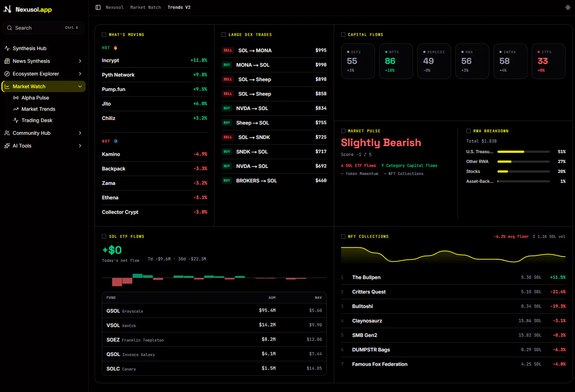The height and width of the screenshot is (392, 575).
Task: Click the NFT floor price sparkline chart
Action: click(x=453, y=255)
